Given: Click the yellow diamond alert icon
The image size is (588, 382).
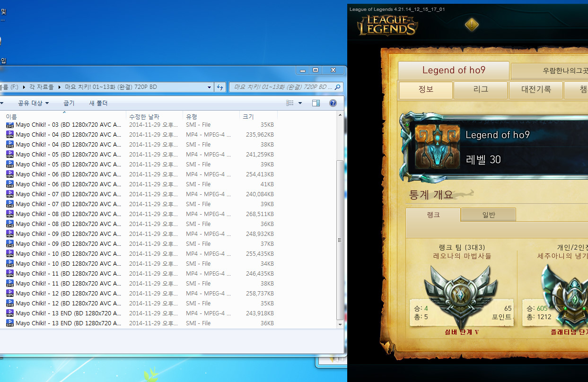Looking at the screenshot, I should tap(472, 25).
